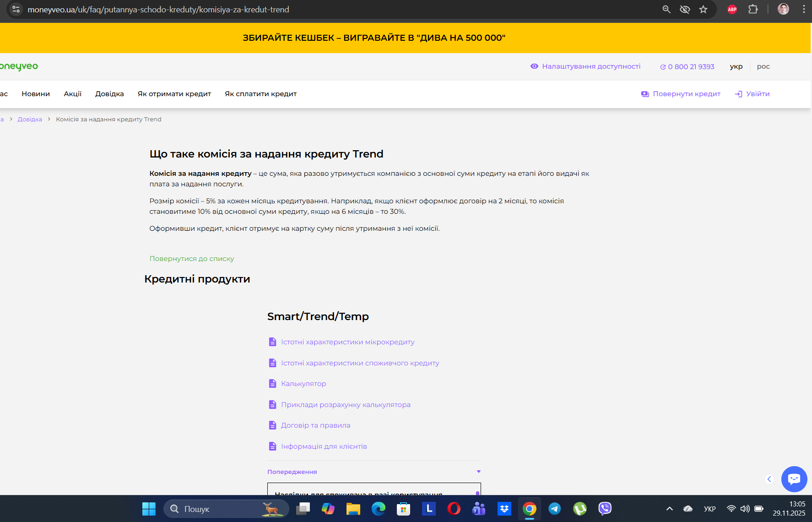Bookmark this page with the star icon

tap(704, 9)
